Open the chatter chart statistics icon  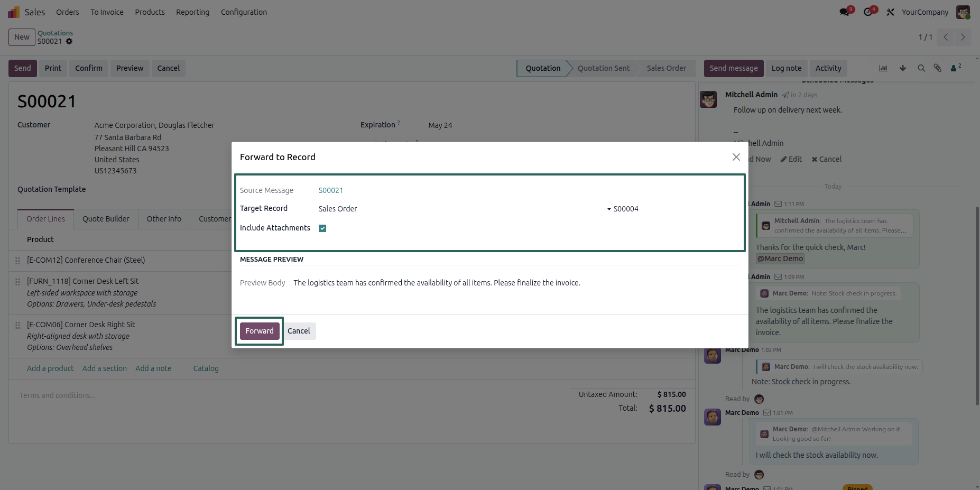pos(883,68)
